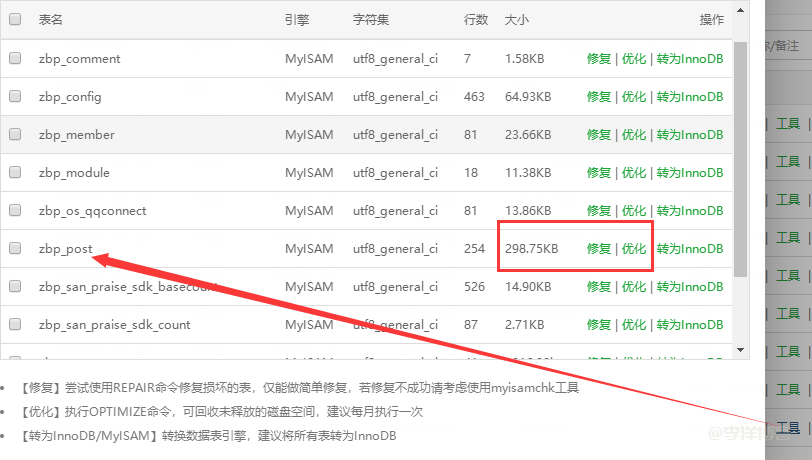Click 优化 link for zbp_post

(x=634, y=249)
